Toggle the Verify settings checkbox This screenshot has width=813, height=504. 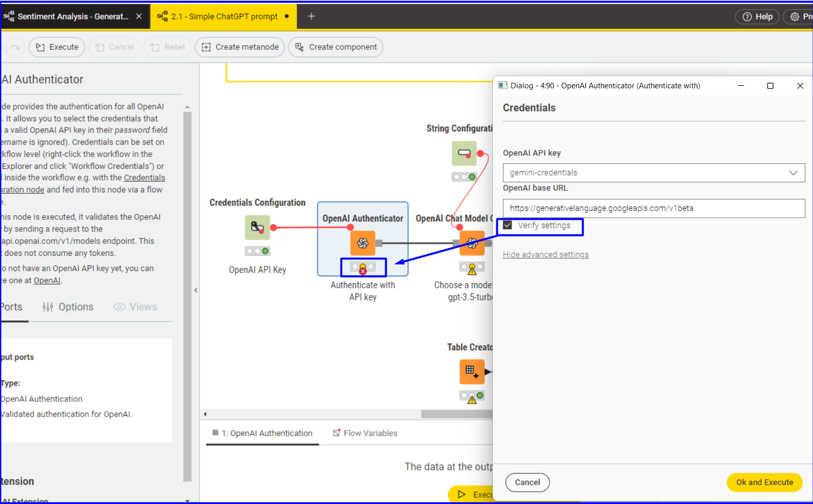coord(507,225)
